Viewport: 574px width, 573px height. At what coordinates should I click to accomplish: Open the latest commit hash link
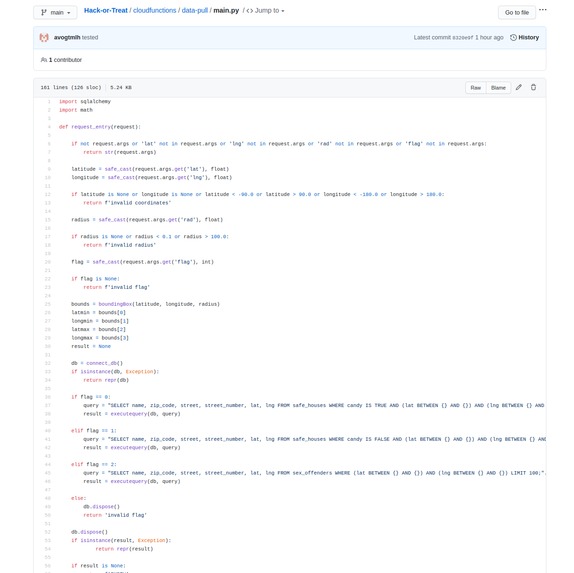point(463,38)
